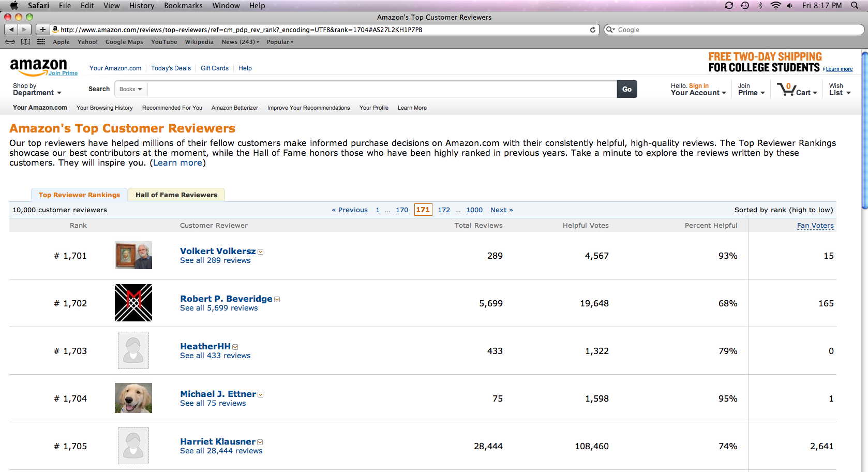
Task: Open the Bluetooth status icon
Action: click(760, 5)
